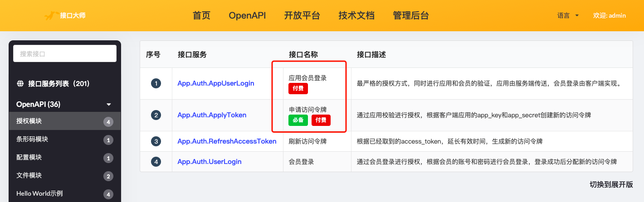Image resolution: width=644 pixels, height=202 pixels.
Task: Click the 搜索接口 search field
Action: 65,53
